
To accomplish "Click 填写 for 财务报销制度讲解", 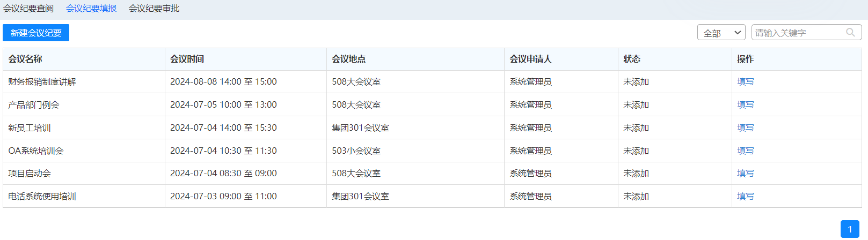I will 745,82.
